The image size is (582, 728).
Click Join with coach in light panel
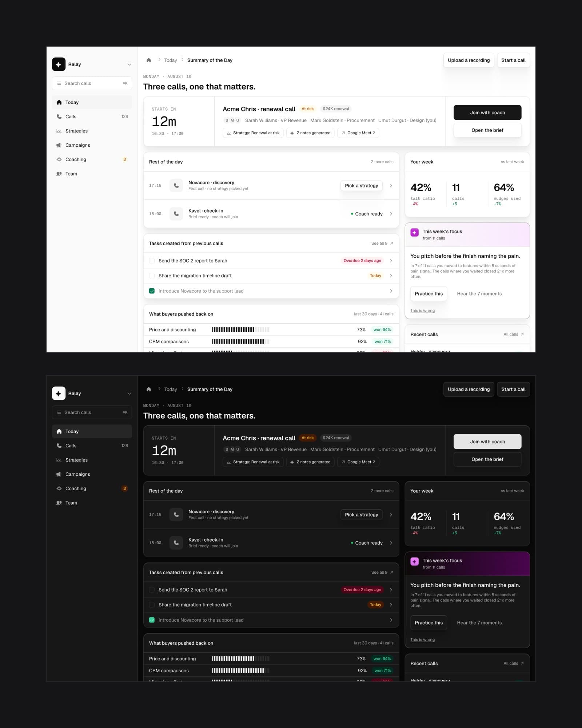[x=487, y=112]
